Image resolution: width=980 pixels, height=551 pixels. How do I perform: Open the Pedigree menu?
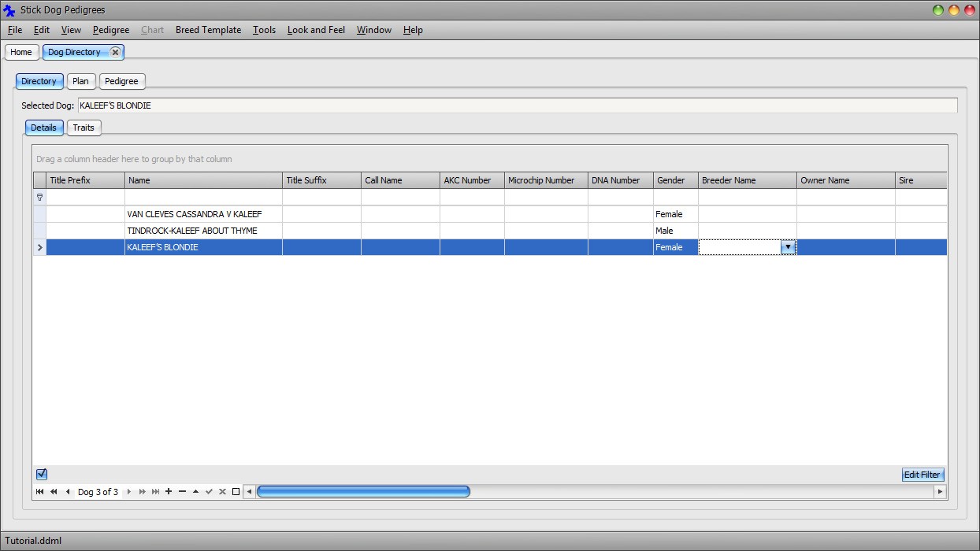(x=110, y=30)
